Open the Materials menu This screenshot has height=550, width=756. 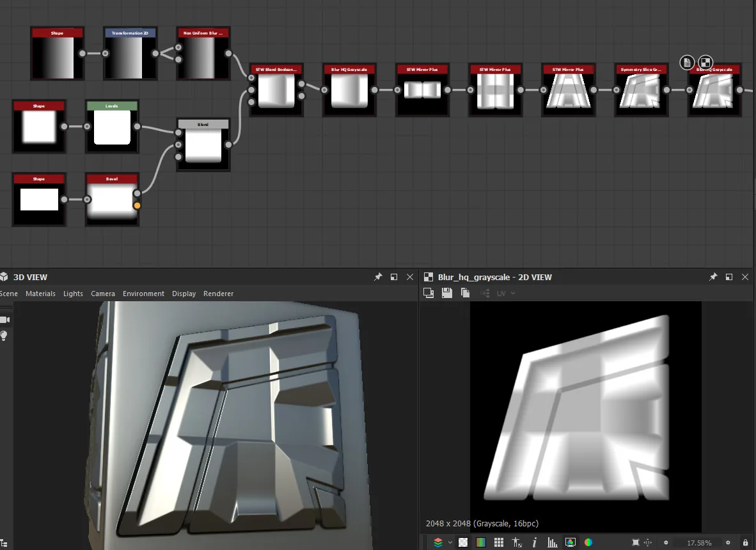pyautogui.click(x=40, y=294)
